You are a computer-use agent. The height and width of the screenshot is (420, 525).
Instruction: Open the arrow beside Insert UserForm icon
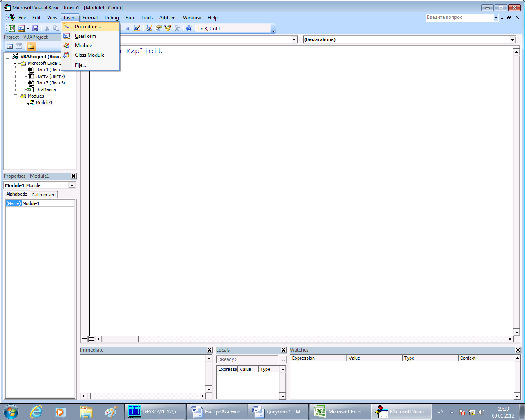[x=28, y=28]
